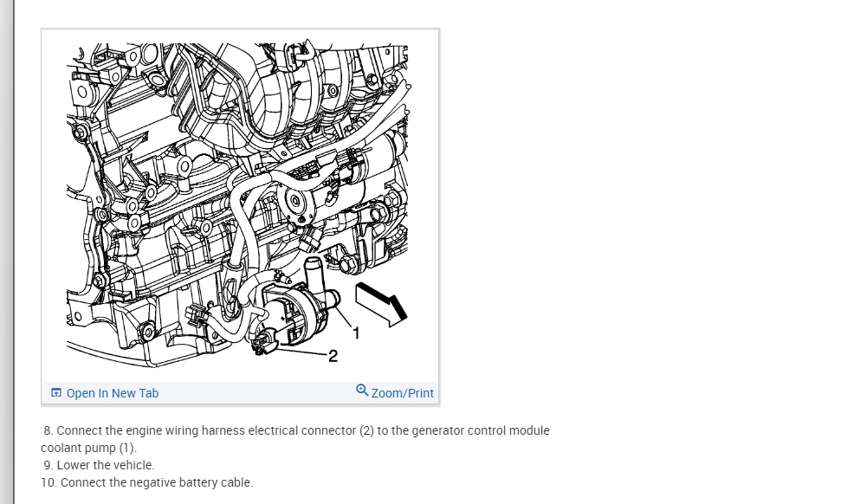
Task: Click the "Lower the vehicle" step
Action: pyautogui.click(x=99, y=465)
